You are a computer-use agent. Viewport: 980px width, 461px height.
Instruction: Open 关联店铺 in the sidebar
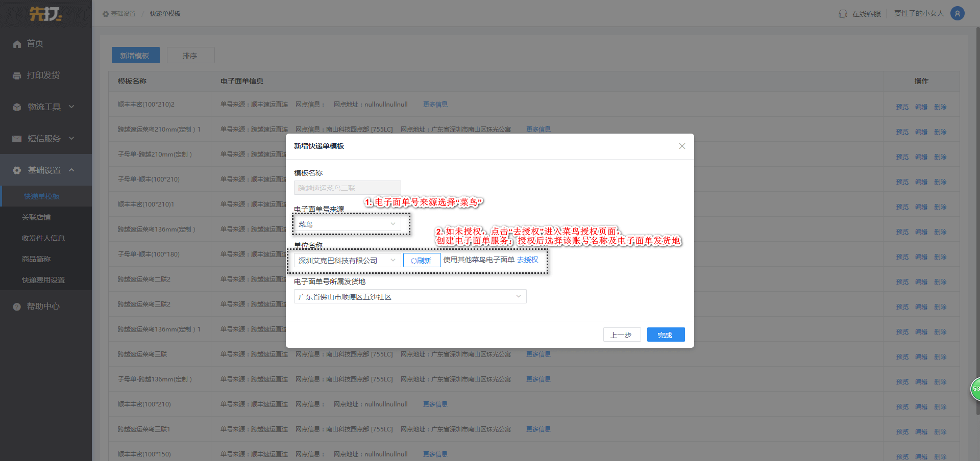pos(36,217)
